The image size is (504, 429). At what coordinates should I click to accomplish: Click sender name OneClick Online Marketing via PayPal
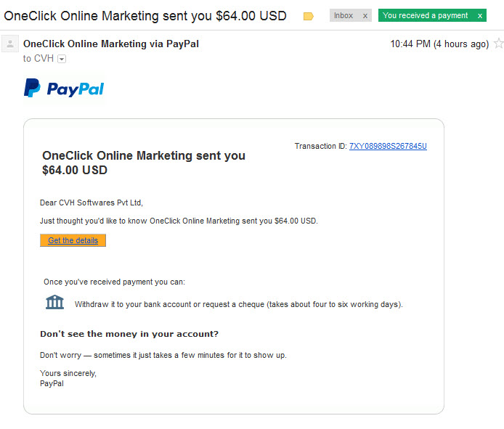[111, 44]
